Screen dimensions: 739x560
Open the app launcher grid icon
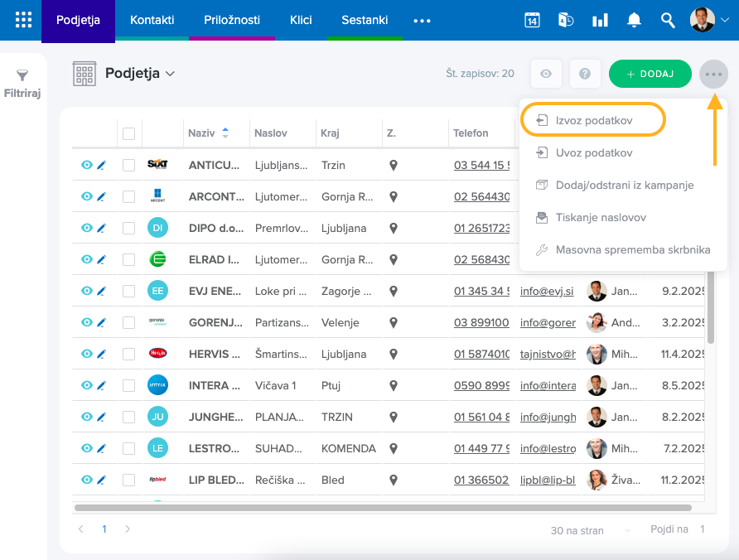pyautogui.click(x=23, y=20)
